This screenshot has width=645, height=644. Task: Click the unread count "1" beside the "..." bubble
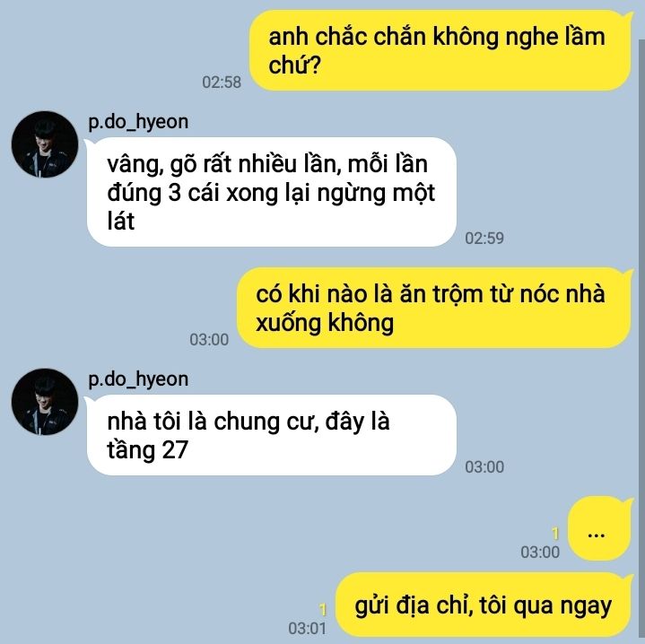click(555, 534)
